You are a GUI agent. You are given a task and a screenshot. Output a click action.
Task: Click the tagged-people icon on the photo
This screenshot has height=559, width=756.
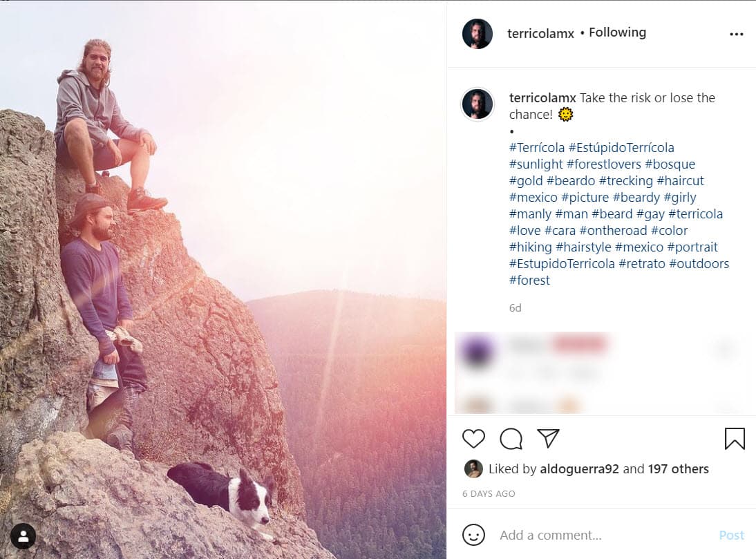[23, 536]
